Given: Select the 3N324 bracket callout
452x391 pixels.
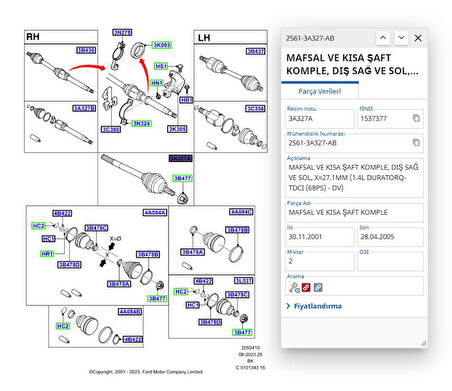Looking at the screenshot, I should point(141,124).
